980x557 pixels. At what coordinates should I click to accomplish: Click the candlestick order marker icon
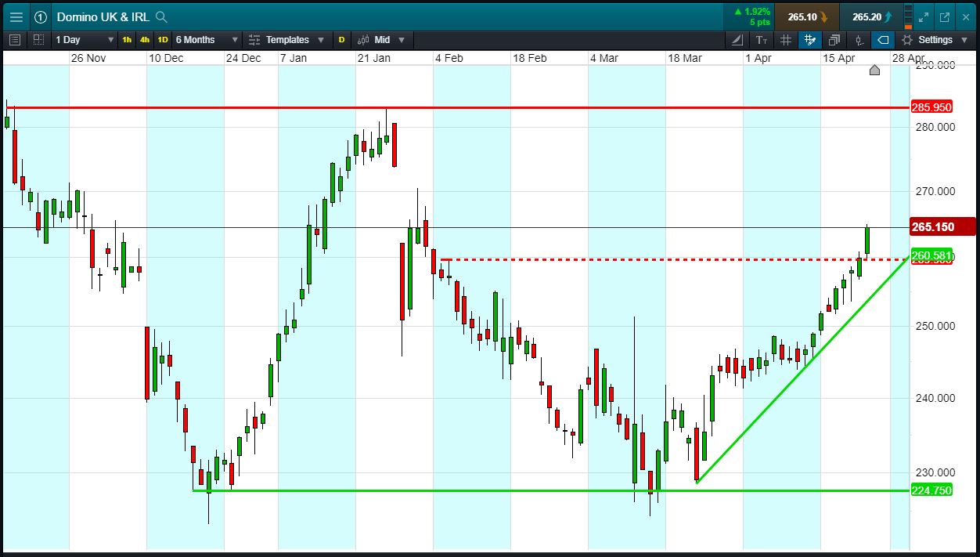(859, 39)
